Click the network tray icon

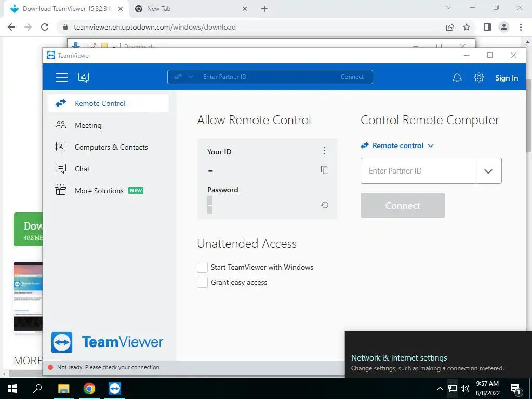click(x=453, y=389)
